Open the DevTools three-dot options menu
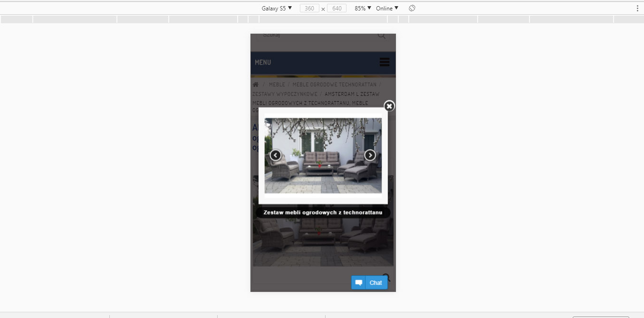 [x=637, y=8]
